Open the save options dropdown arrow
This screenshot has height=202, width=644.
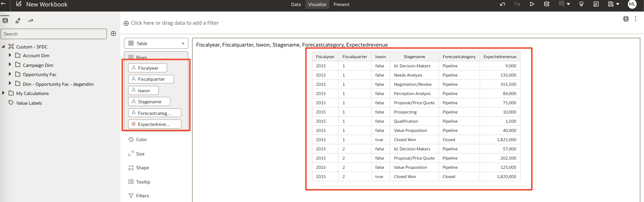618,4
